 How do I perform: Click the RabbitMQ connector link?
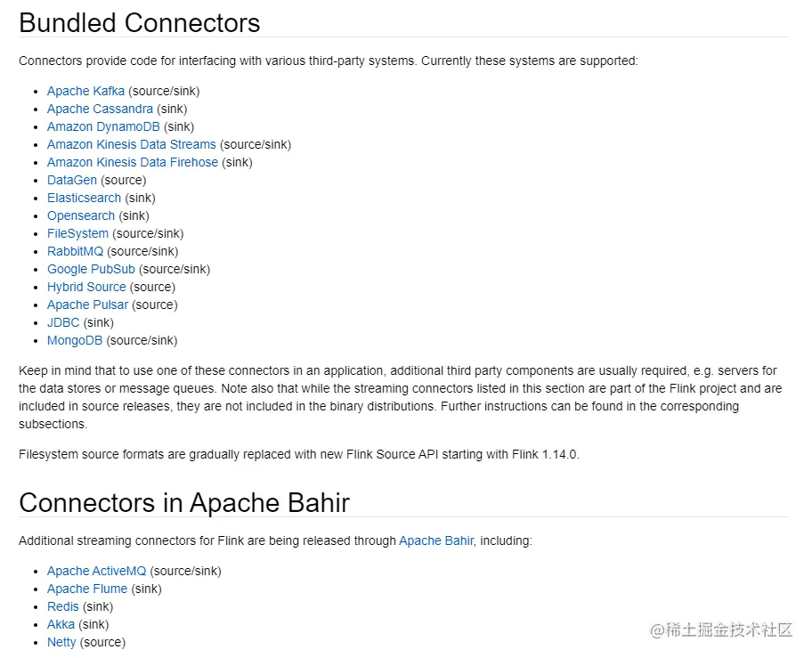pos(75,251)
